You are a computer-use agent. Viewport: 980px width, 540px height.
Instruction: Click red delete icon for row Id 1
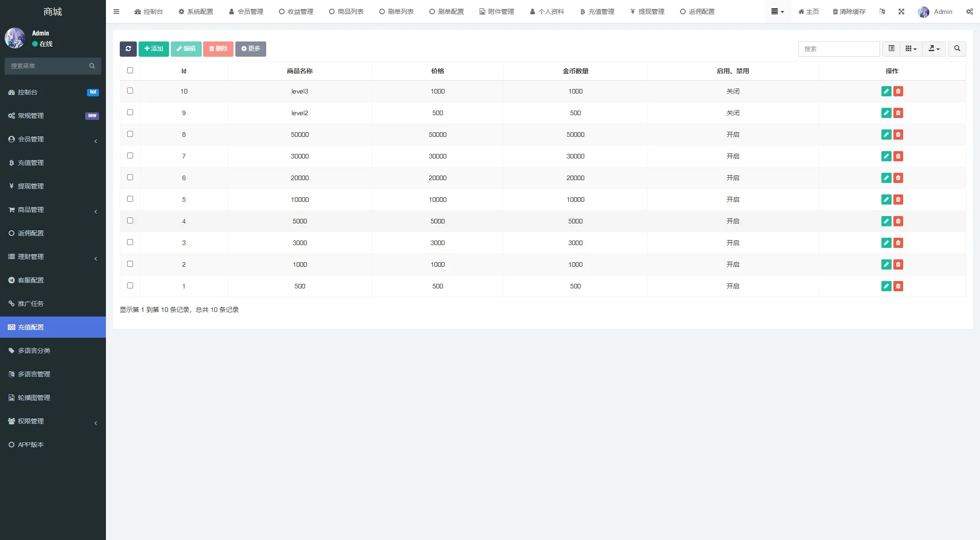[x=898, y=286]
